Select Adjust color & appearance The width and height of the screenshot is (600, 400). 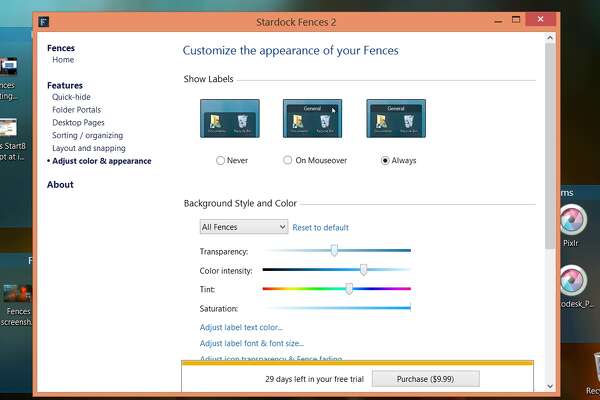(101, 161)
